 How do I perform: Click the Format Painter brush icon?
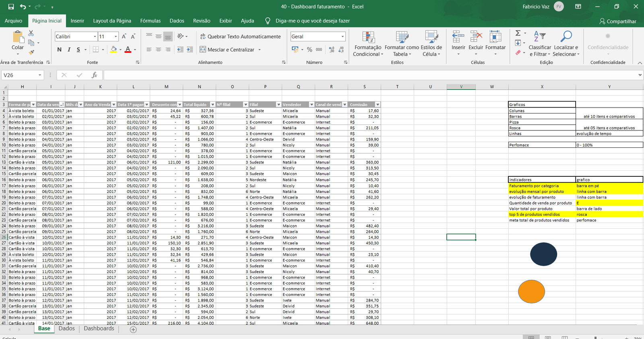coord(31,52)
